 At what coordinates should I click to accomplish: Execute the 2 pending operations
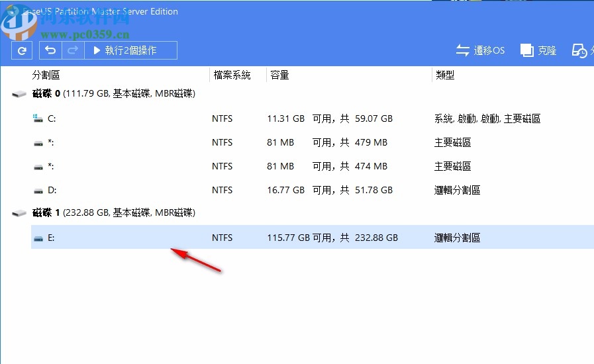click(x=130, y=50)
